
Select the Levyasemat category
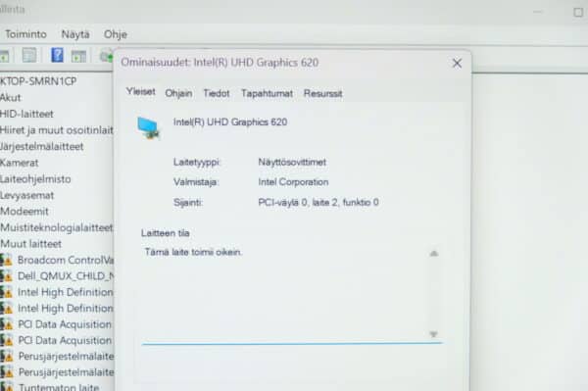pos(27,195)
